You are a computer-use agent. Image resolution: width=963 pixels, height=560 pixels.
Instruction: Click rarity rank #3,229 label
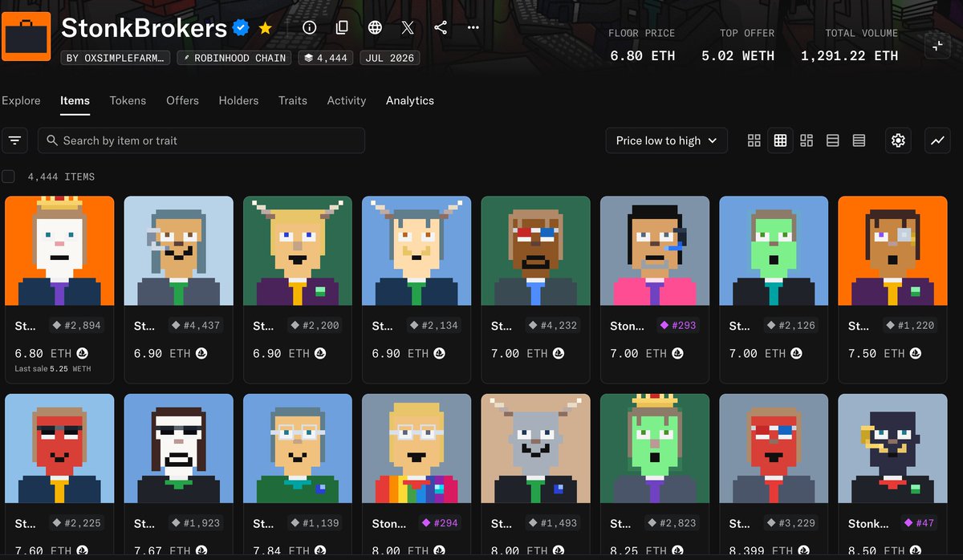coord(790,523)
